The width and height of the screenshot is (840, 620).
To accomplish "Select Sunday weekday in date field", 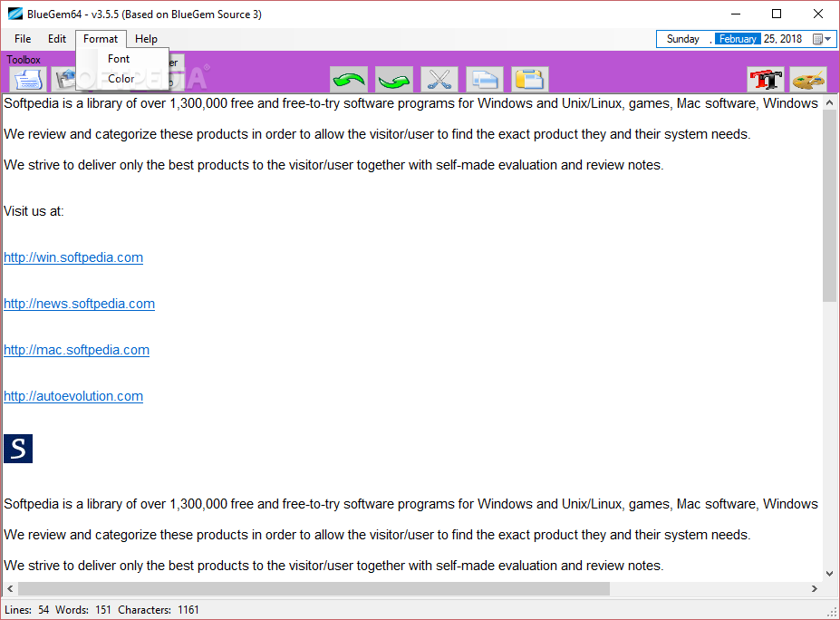I will [683, 39].
